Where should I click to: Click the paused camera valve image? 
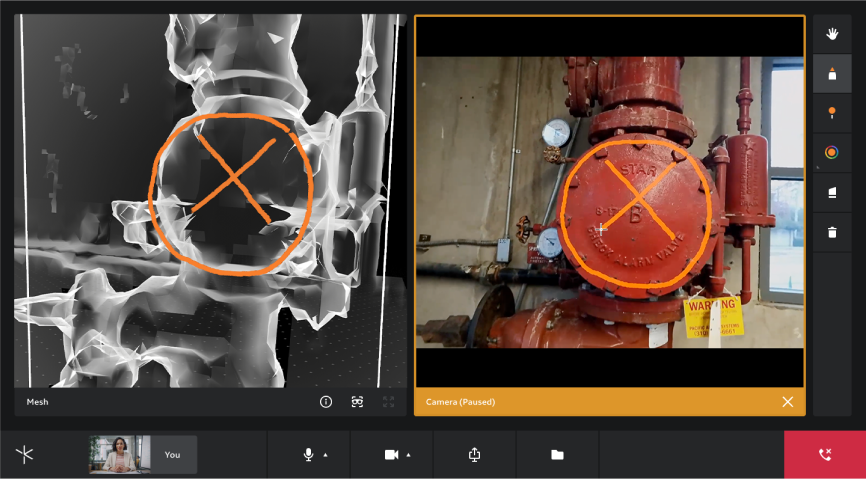point(610,202)
